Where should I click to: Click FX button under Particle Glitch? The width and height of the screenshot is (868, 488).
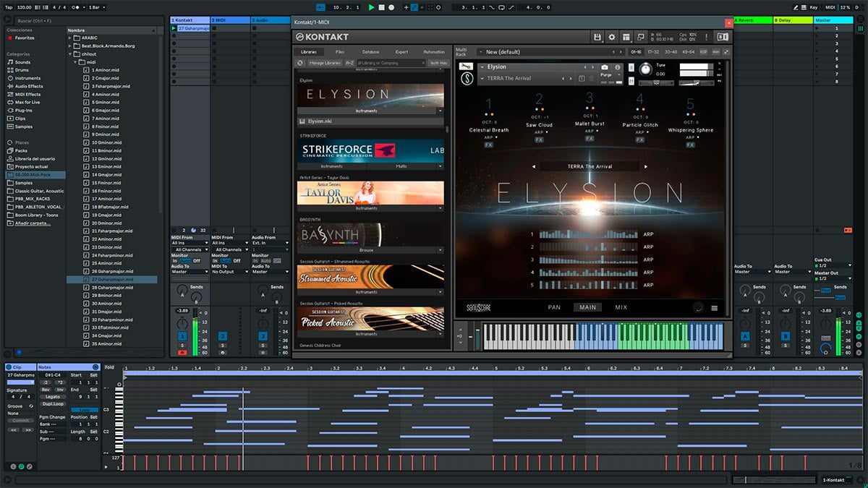640,140
